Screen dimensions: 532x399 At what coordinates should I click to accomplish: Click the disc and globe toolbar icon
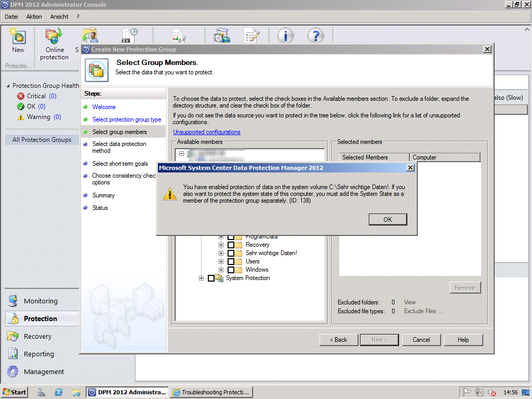(222, 35)
